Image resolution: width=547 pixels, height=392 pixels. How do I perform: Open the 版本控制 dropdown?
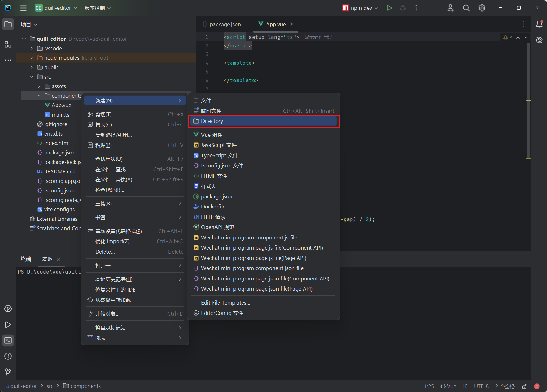click(x=98, y=8)
